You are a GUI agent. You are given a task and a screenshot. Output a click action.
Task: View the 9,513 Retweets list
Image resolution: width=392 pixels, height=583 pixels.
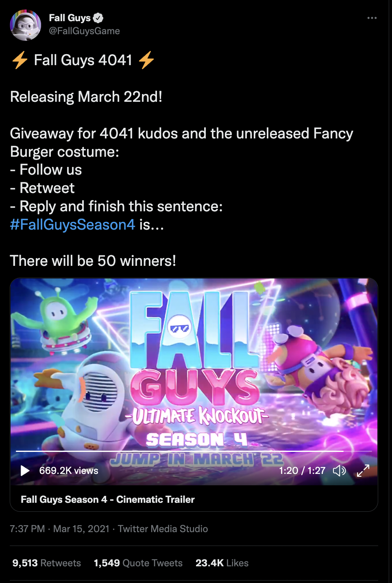(x=47, y=563)
